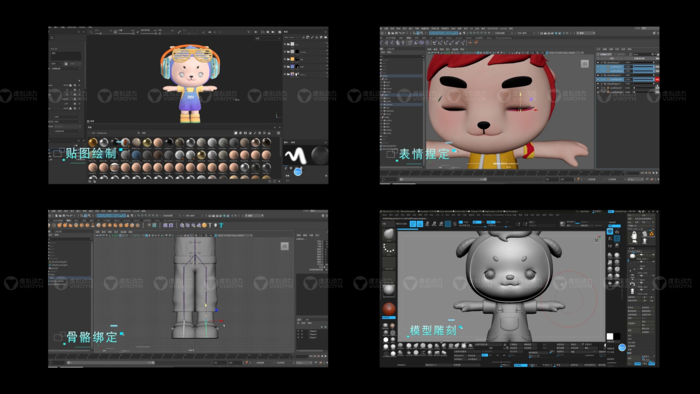The width and height of the screenshot is (700, 394).
Task: Click the view cube in facial rig viewport
Action: 584,64
